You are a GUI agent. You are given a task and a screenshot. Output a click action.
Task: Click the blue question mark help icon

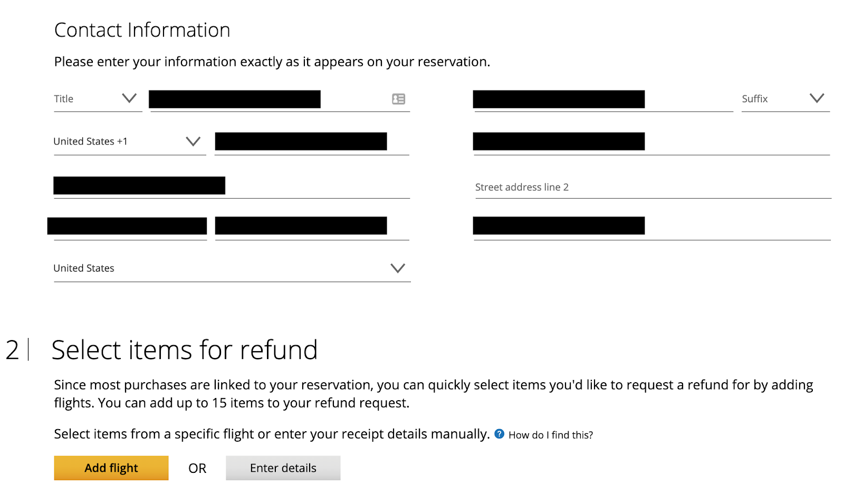point(499,434)
